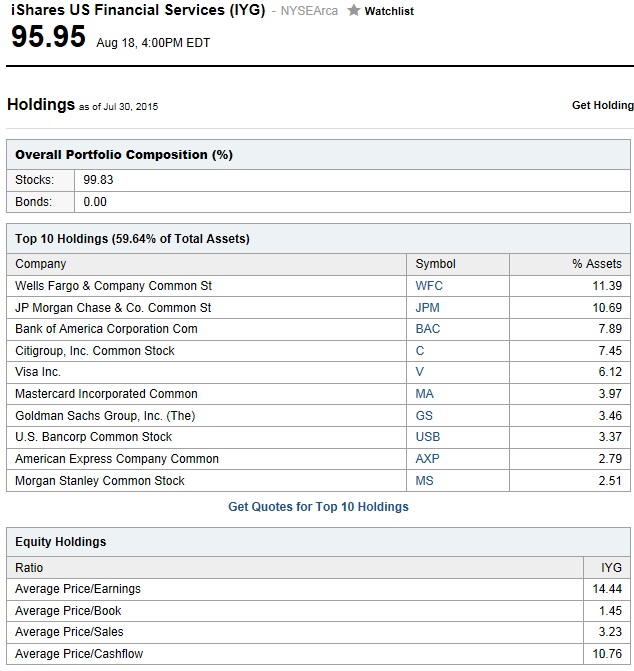Click Mastercard asset value 3.97
This screenshot has height=671, width=634.
[610, 394]
